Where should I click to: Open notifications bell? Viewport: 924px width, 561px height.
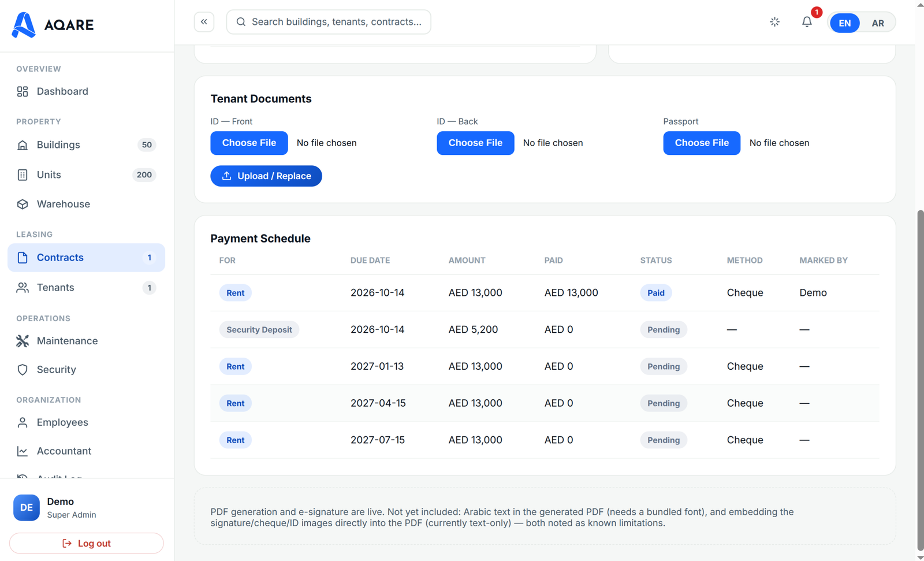(x=807, y=22)
